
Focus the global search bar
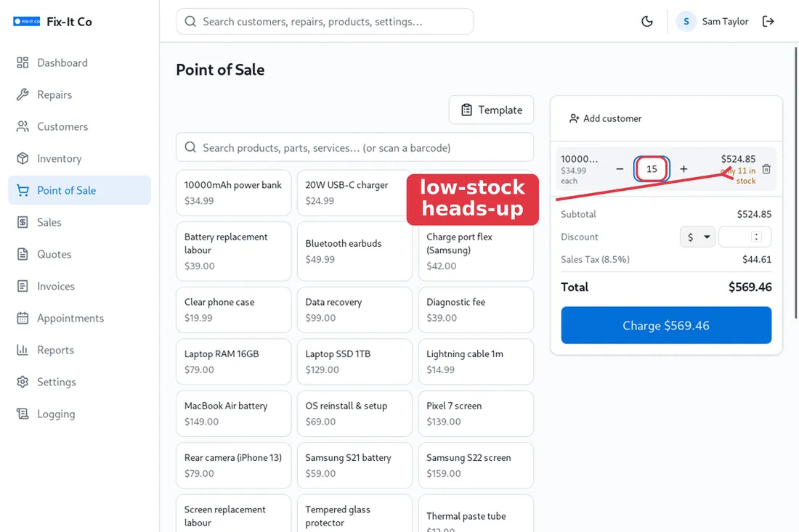pyautogui.click(x=325, y=21)
